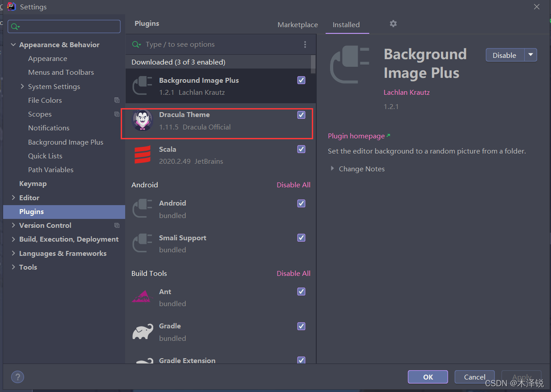Click the Ant plugin icon

tap(143, 297)
